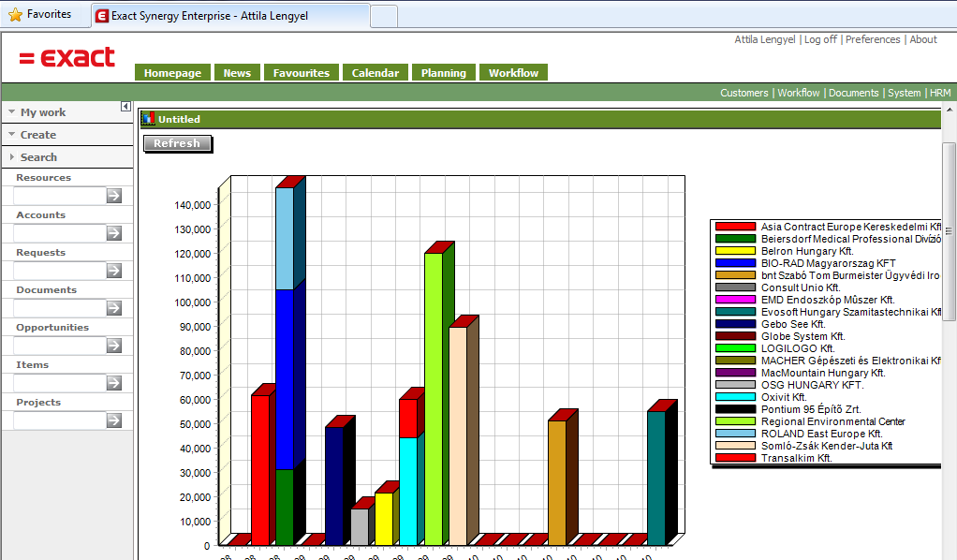Click the Resources search input field
Image resolution: width=957 pixels, height=560 pixels.
pos(60,196)
